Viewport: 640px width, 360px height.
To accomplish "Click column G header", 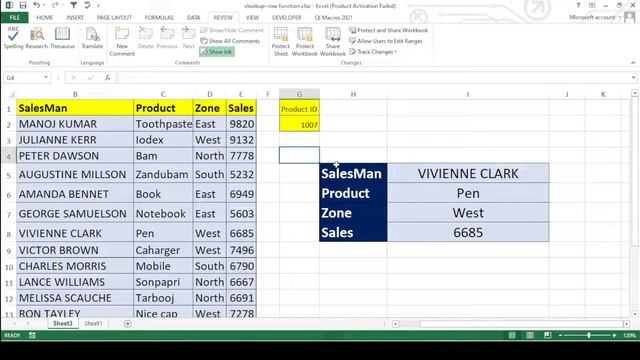I will tap(299, 94).
